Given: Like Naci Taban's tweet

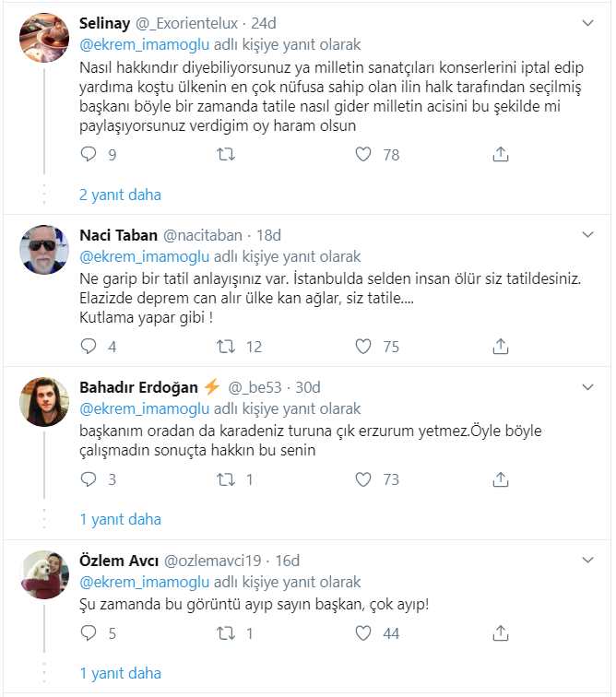Looking at the screenshot, I should (x=364, y=346).
